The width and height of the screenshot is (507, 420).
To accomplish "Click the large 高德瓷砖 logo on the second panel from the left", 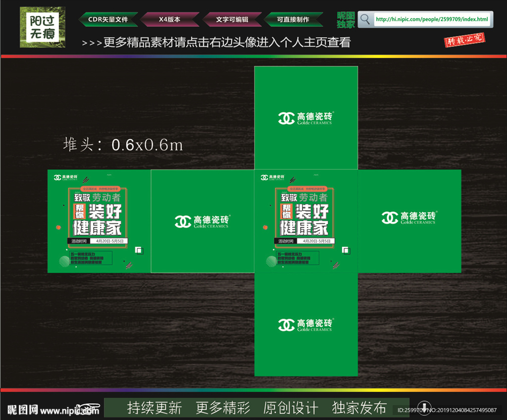I will click(202, 222).
